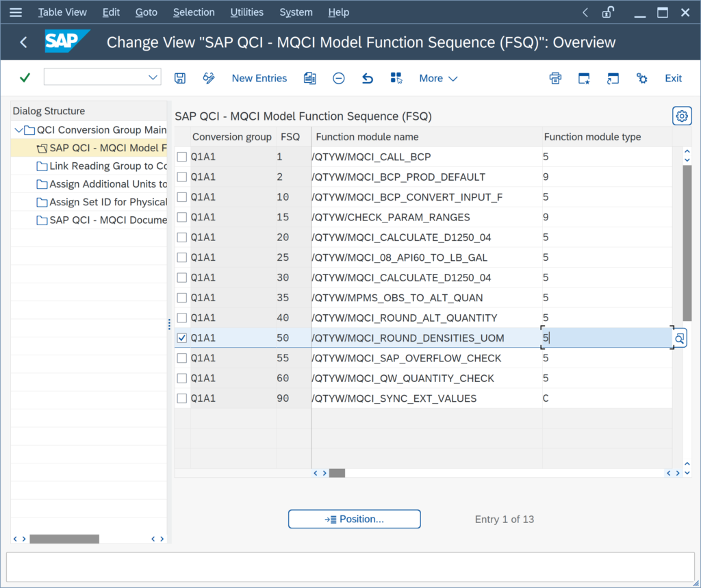Open the Edit menu
701x588 pixels.
[111, 12]
